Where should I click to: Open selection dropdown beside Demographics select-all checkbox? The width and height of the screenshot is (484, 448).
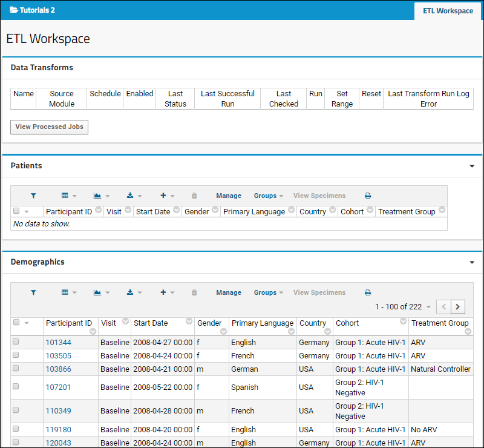pos(27,323)
